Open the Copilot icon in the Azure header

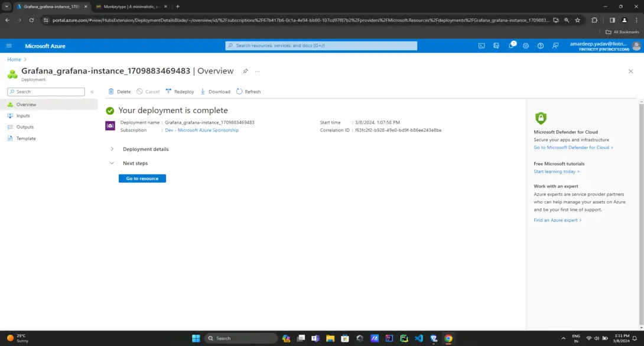(496, 46)
